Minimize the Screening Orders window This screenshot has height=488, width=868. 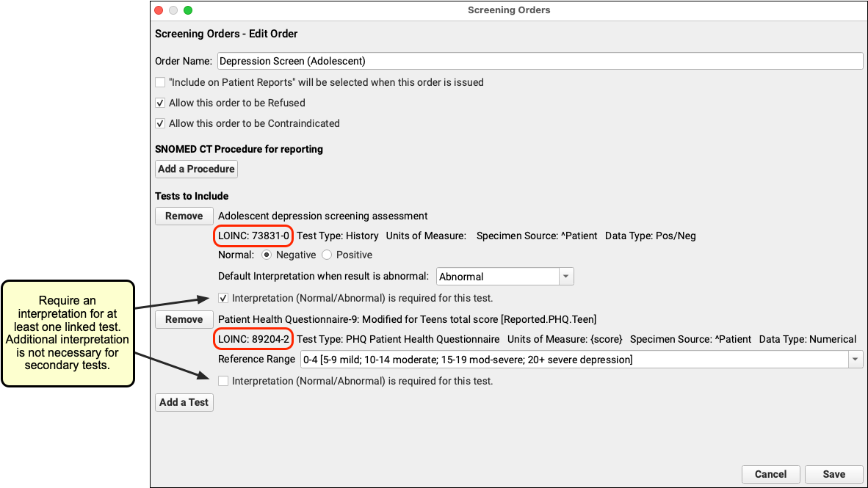pos(173,10)
